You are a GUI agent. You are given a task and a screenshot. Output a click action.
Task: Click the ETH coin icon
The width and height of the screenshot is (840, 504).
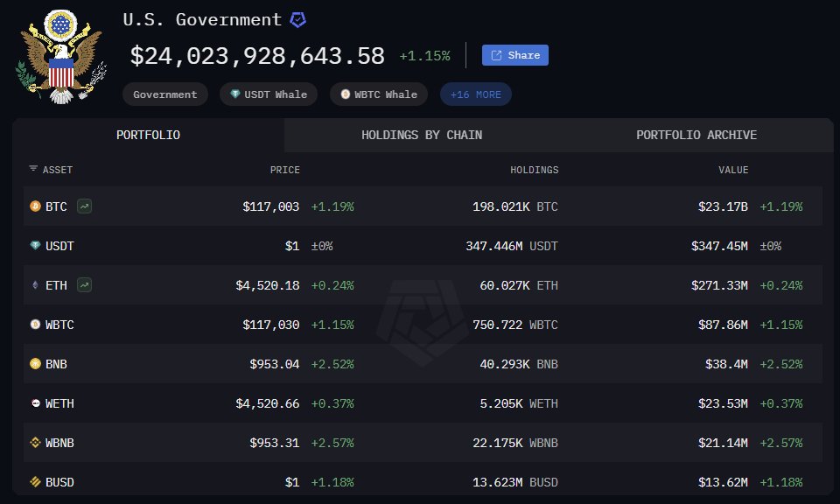[x=35, y=285]
